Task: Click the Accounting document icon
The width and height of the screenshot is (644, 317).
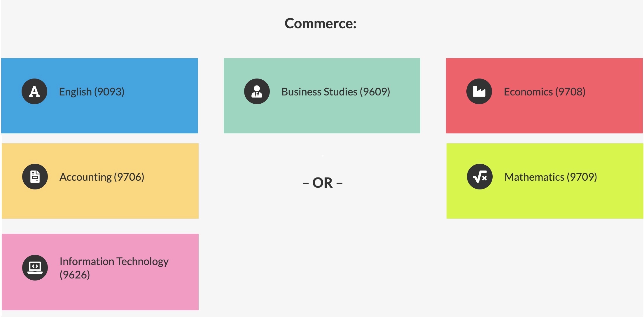Action: (35, 177)
